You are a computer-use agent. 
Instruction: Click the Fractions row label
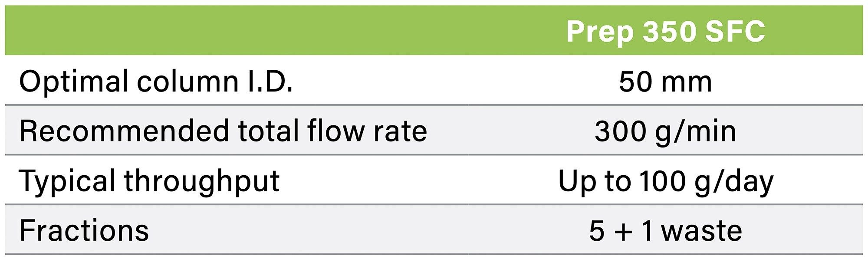[84, 230]
